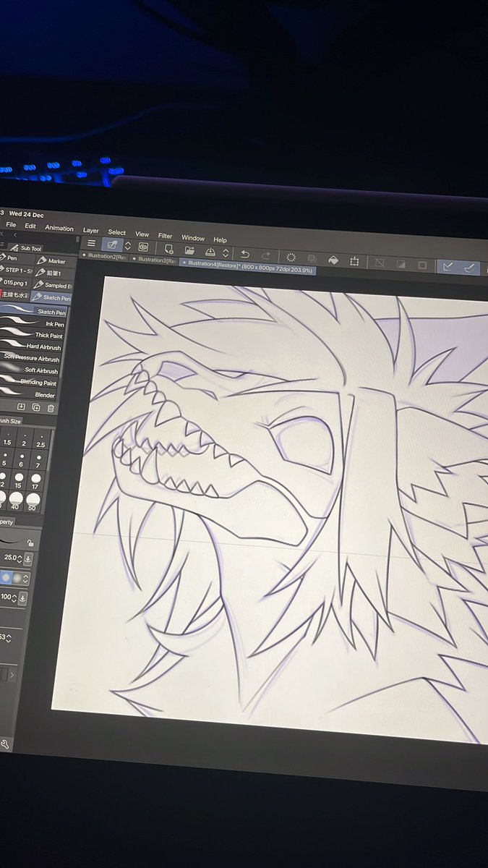Pick brush size 17
The width and height of the screenshot is (488, 868).
tap(35, 482)
